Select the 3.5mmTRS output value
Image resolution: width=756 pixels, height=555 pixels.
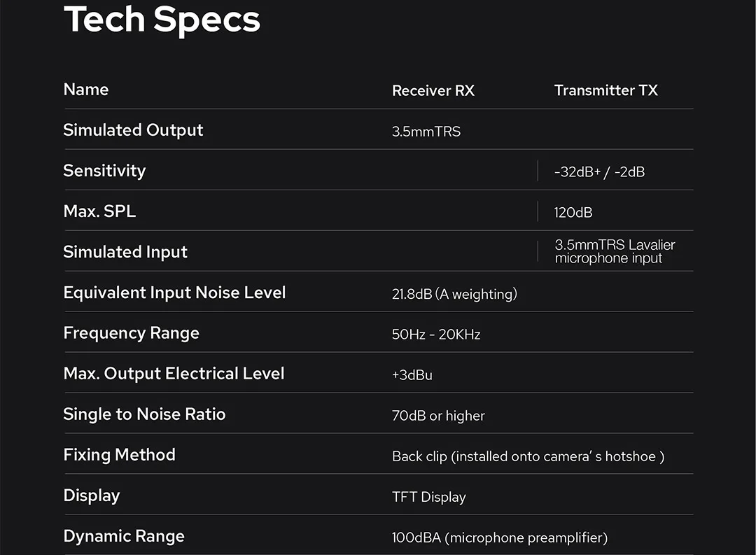click(x=426, y=131)
